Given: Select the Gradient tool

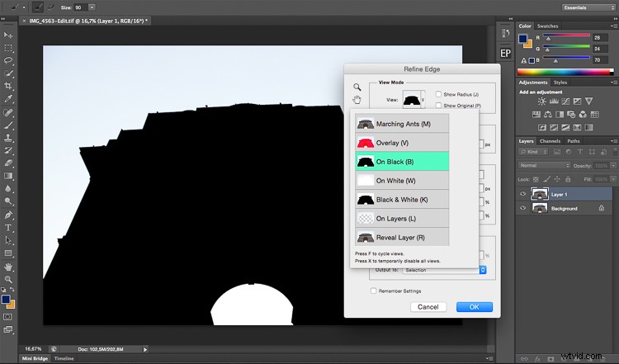Looking at the screenshot, I should tap(8, 176).
